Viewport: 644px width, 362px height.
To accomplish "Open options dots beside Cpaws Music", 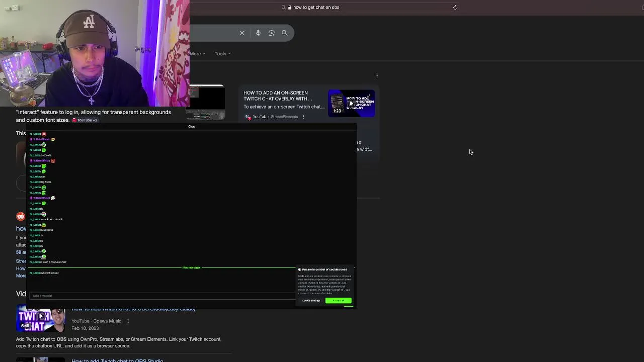I will click(x=128, y=321).
